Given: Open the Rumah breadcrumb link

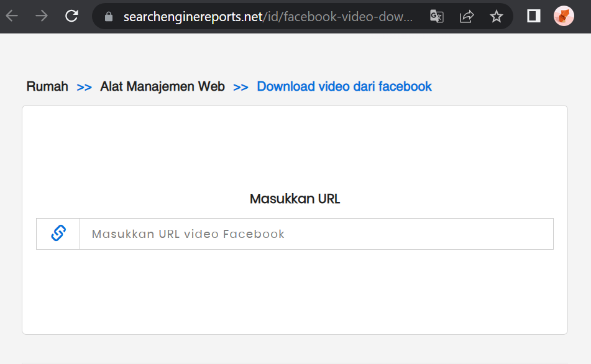Looking at the screenshot, I should coord(47,87).
